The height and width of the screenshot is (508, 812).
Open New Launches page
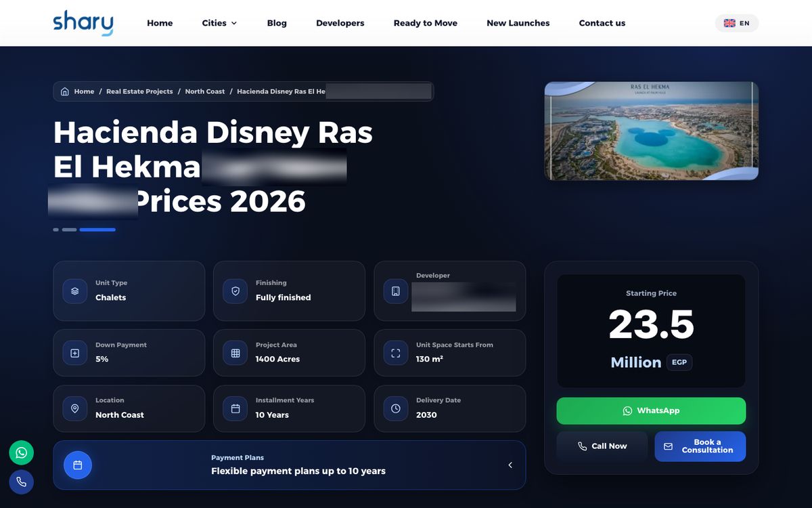(x=518, y=23)
